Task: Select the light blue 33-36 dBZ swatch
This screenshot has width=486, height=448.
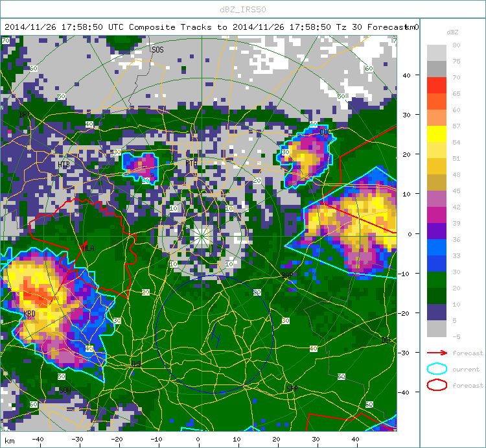Action: pyautogui.click(x=437, y=248)
